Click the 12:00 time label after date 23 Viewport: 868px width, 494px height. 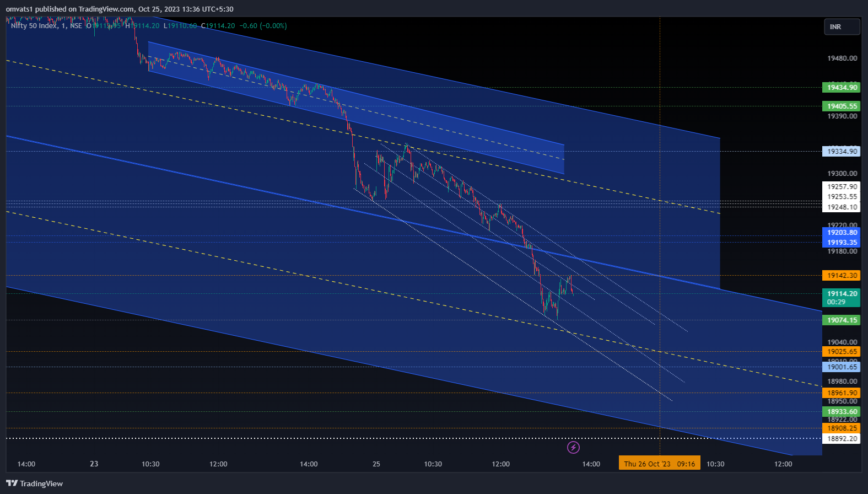pos(218,464)
